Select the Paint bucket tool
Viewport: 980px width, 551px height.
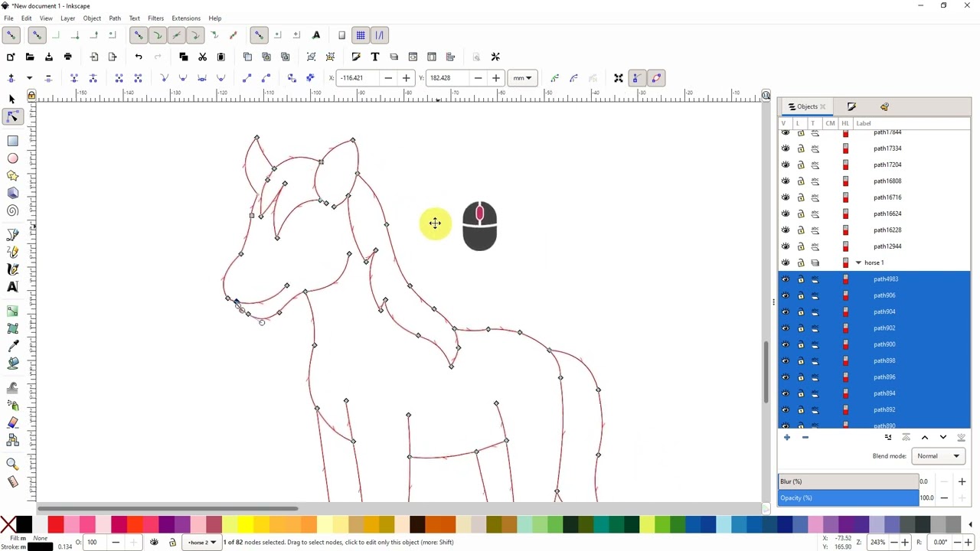click(x=12, y=364)
